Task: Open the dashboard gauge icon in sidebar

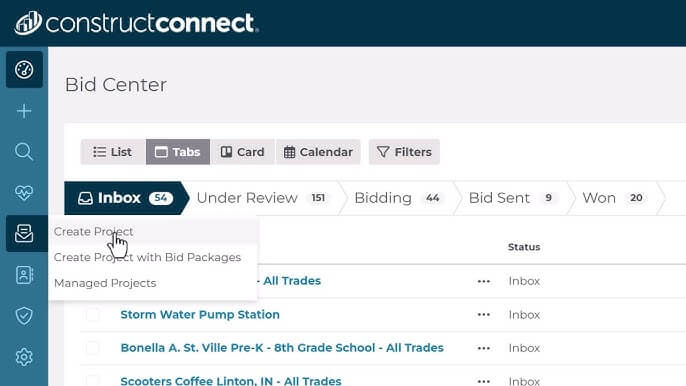Action: click(x=24, y=70)
